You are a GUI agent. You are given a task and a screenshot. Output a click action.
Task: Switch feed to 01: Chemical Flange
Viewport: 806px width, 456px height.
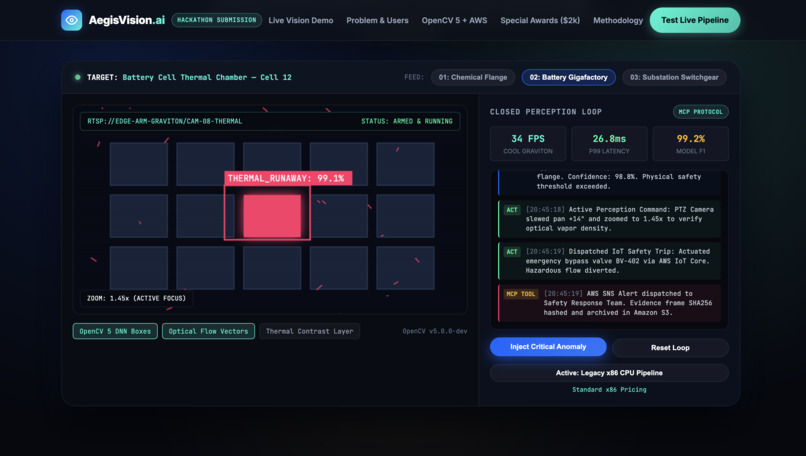click(473, 77)
